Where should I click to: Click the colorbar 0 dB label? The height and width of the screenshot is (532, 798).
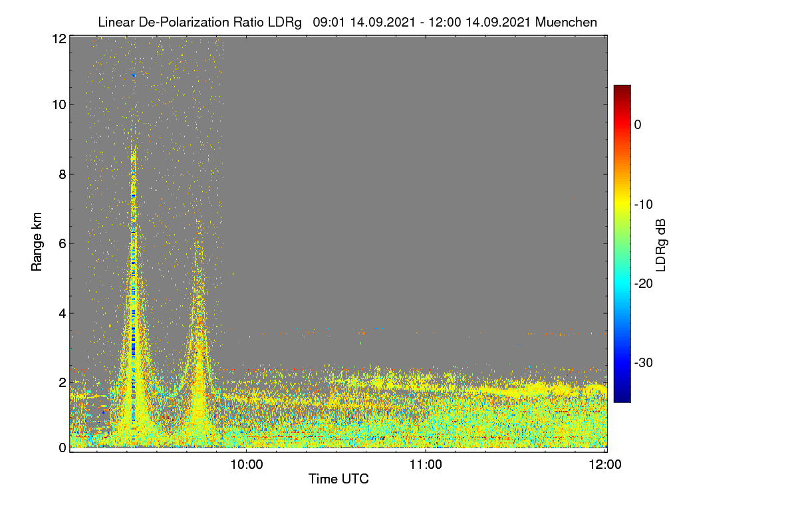tap(638, 124)
